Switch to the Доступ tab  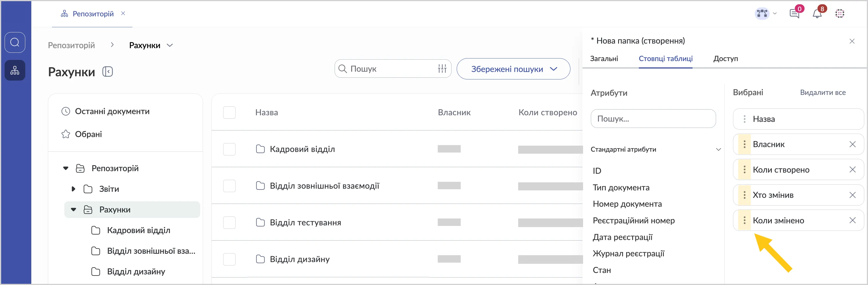point(725,58)
